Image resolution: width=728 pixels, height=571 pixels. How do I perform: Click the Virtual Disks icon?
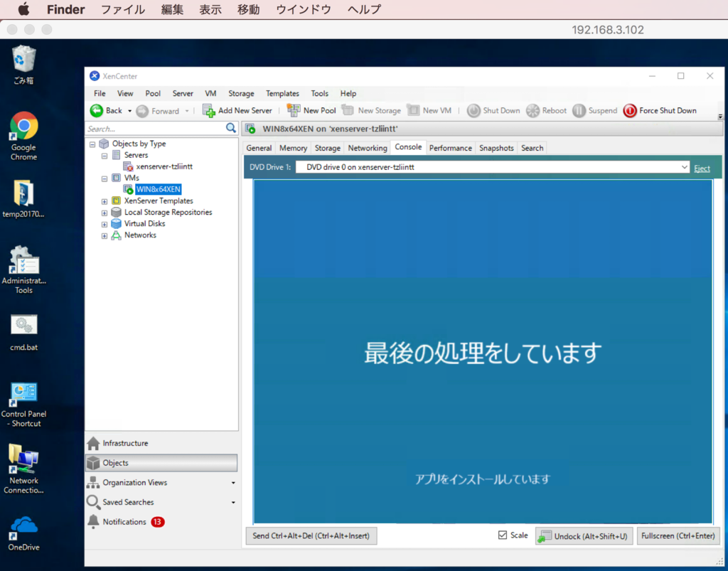coord(116,223)
